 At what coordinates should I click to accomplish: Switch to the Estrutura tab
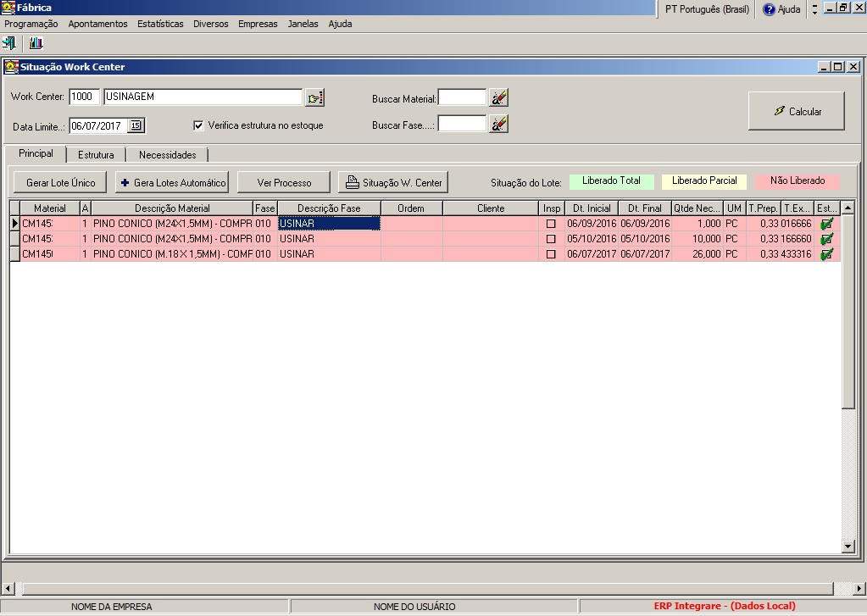96,155
